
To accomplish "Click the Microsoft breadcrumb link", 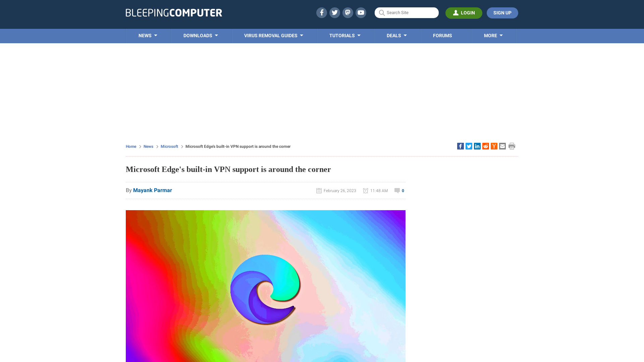I will pyautogui.click(x=169, y=146).
